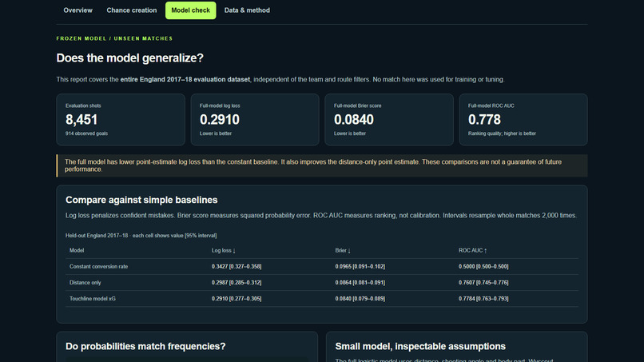This screenshot has height=362, width=644.
Task: Click the 'Do probabilities match frequencies?' heading
Action: 145,346
